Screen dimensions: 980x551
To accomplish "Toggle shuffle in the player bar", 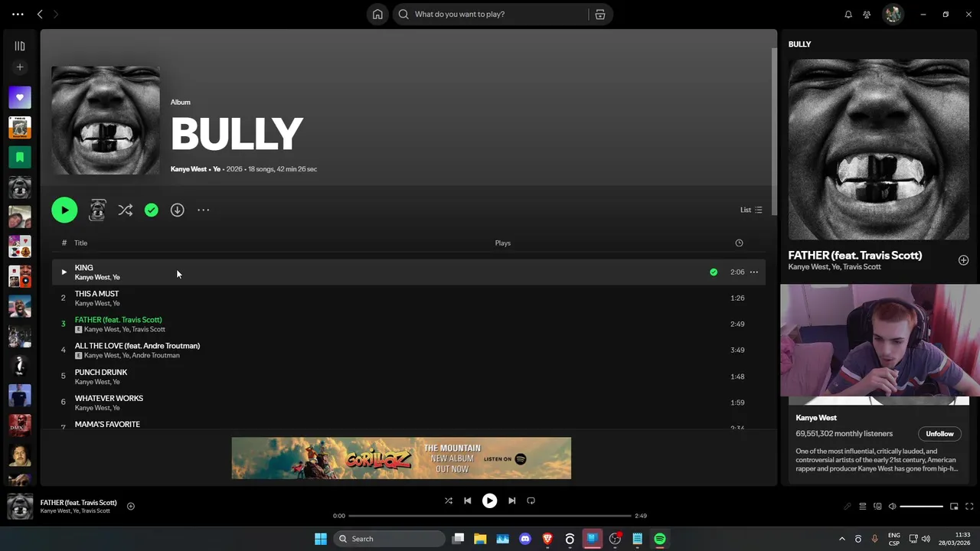I will (x=449, y=500).
